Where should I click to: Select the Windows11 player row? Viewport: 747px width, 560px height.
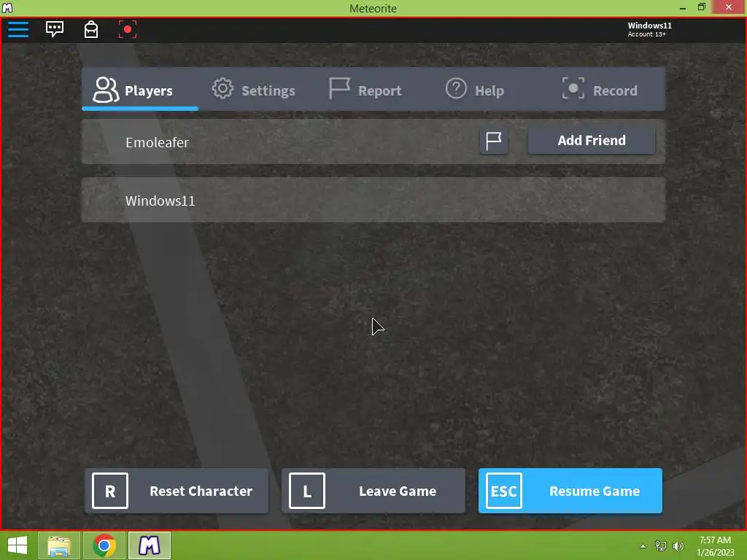coord(373,200)
